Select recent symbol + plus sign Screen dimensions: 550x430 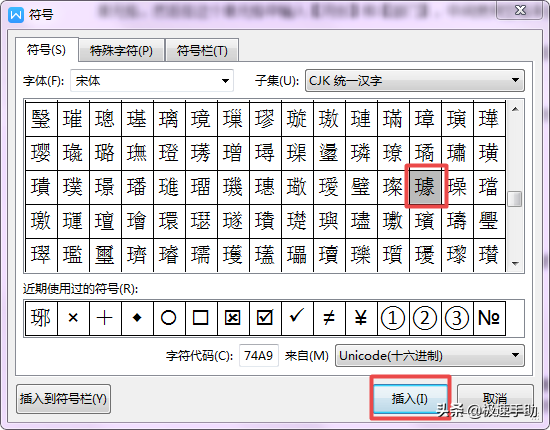(105, 318)
